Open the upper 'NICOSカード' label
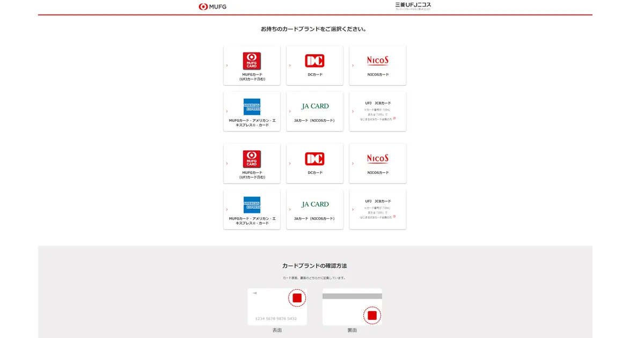Screen dimensions: 644x338 tap(378, 75)
